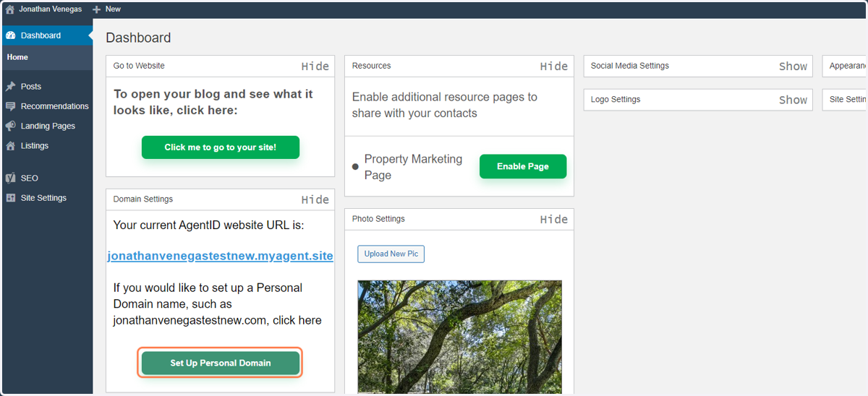Click the Logo Settings panel title
The width and height of the screenshot is (868, 396).
tap(616, 100)
